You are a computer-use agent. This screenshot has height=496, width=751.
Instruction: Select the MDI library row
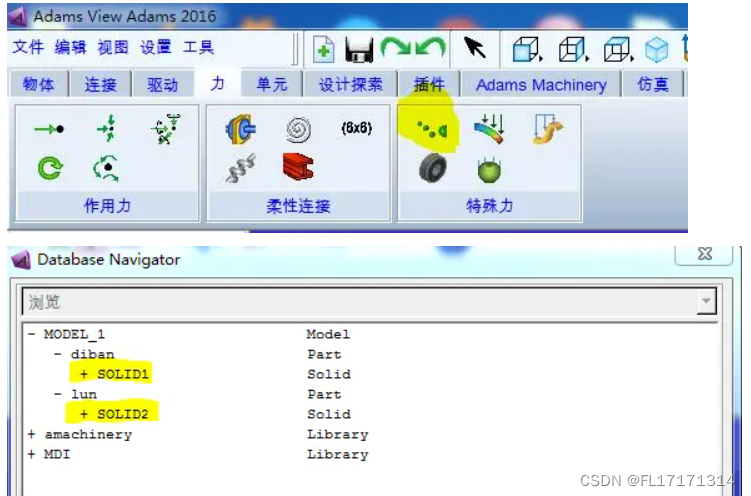(56, 454)
